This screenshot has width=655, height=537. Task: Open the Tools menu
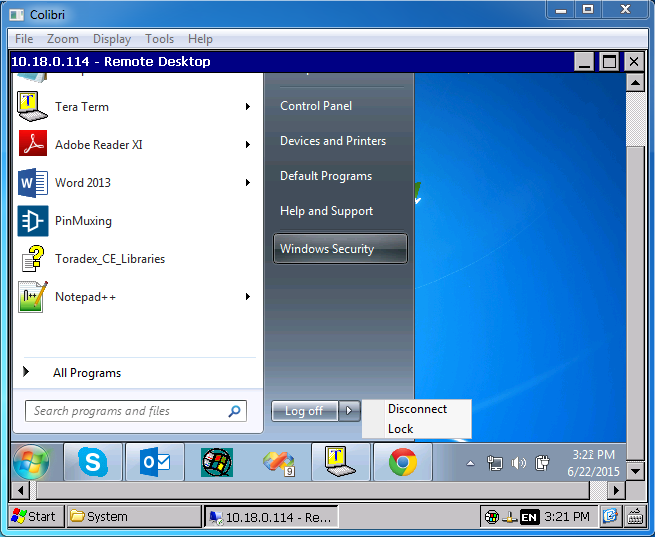coord(159,39)
